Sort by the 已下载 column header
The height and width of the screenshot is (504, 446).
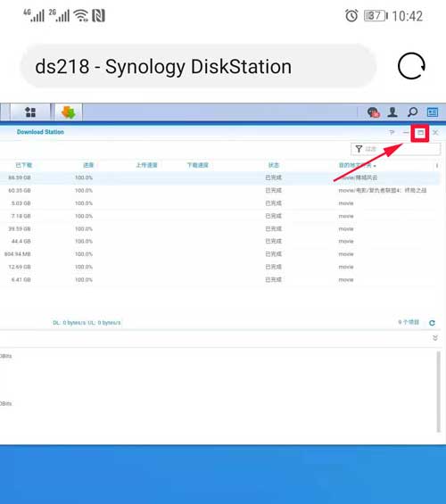24,165
